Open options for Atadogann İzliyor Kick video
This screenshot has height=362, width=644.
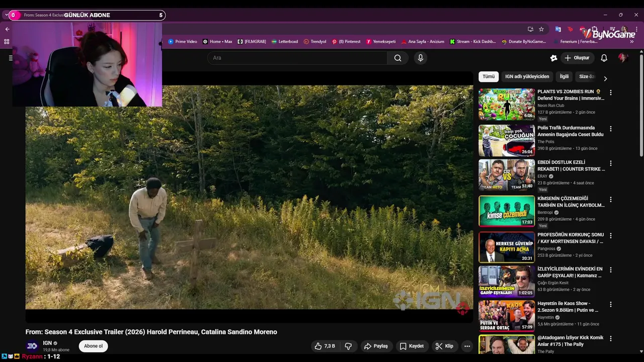(x=611, y=339)
